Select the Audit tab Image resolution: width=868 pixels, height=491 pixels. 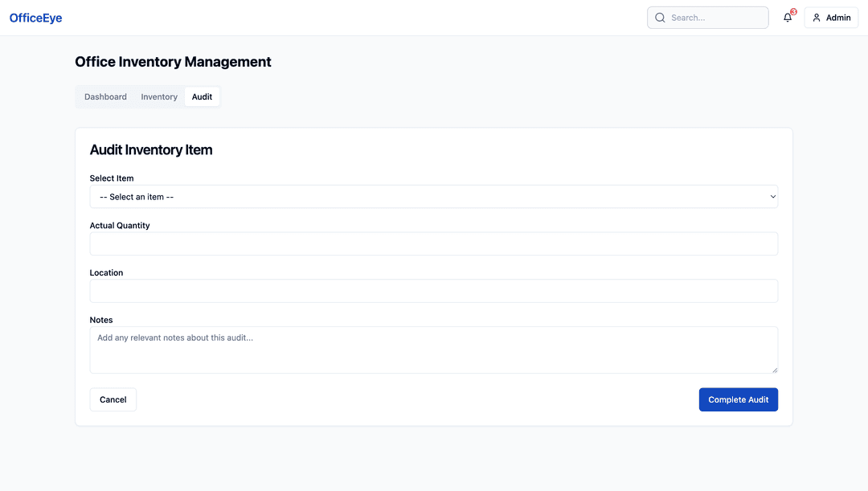[x=202, y=96]
